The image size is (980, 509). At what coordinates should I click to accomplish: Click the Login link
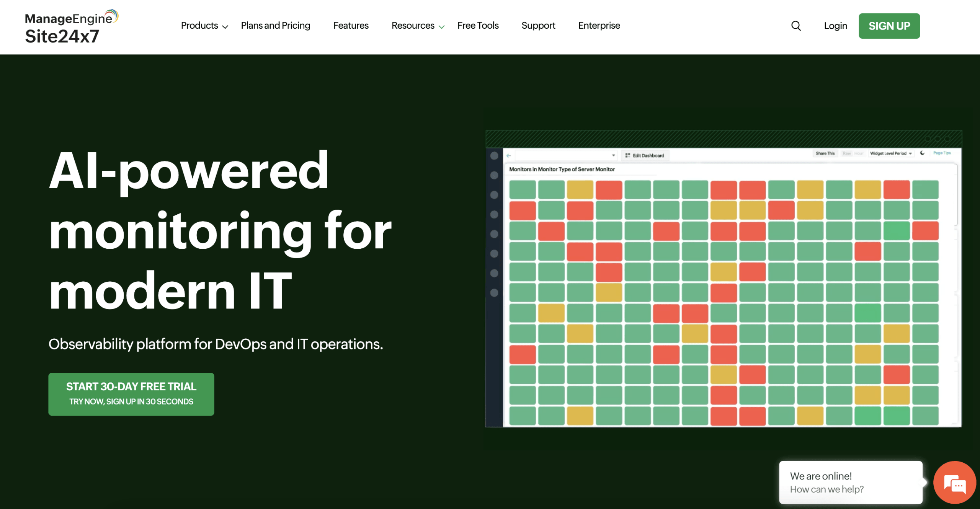(x=835, y=26)
